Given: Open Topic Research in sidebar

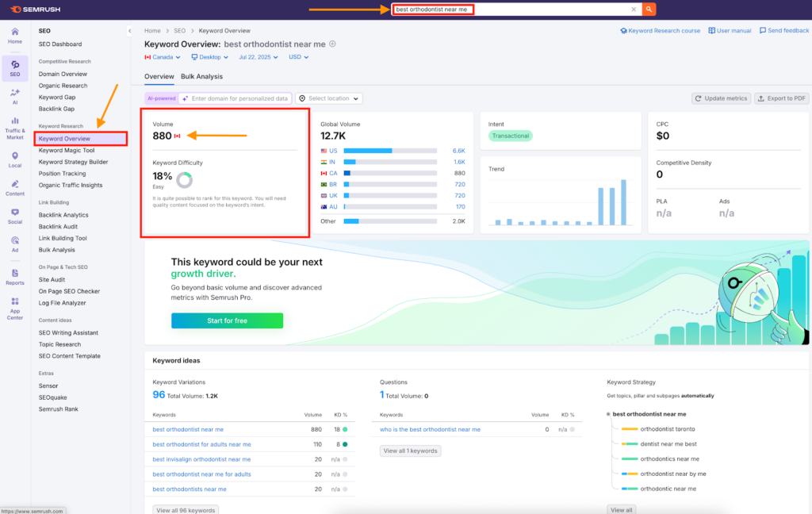Looking at the screenshot, I should [59, 344].
